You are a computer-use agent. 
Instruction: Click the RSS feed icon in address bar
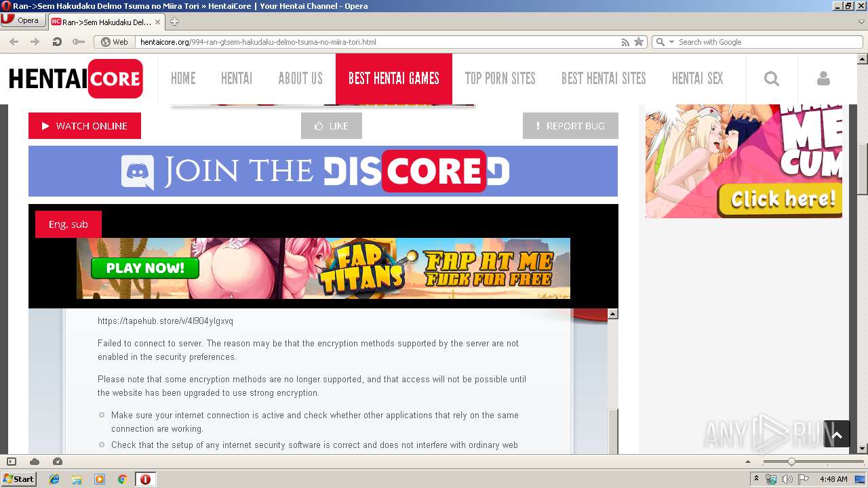pos(625,42)
